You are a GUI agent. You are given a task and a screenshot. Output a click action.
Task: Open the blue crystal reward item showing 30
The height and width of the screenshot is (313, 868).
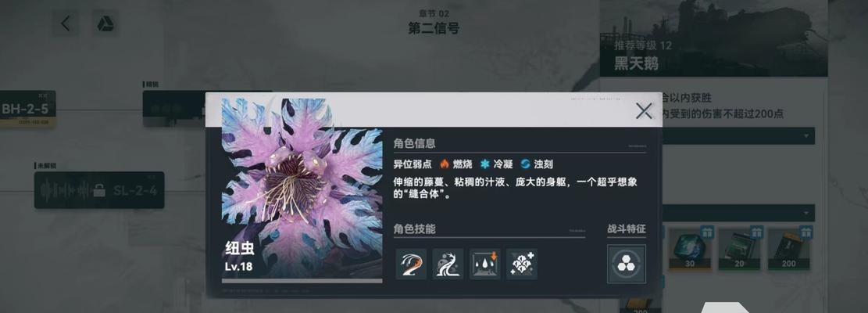point(690,249)
